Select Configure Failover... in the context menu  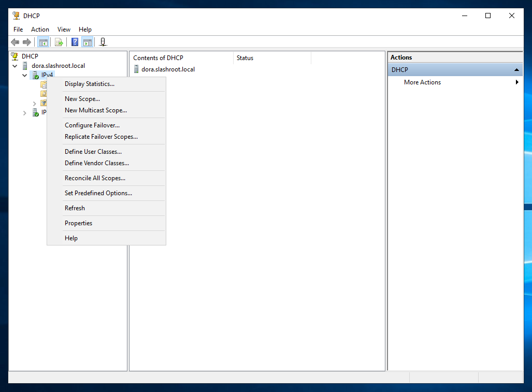pyautogui.click(x=92, y=125)
